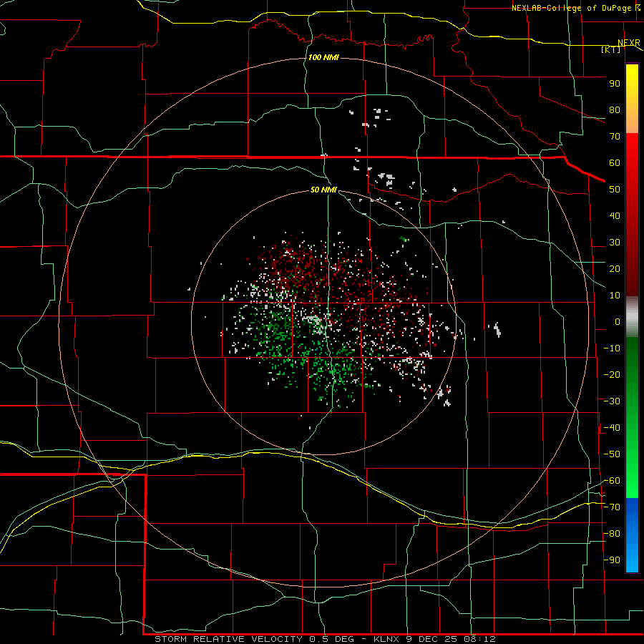Click the yellow-orange top segment of the color bar
Image resolution: width=644 pixels, height=644 pixels.
pos(632,99)
